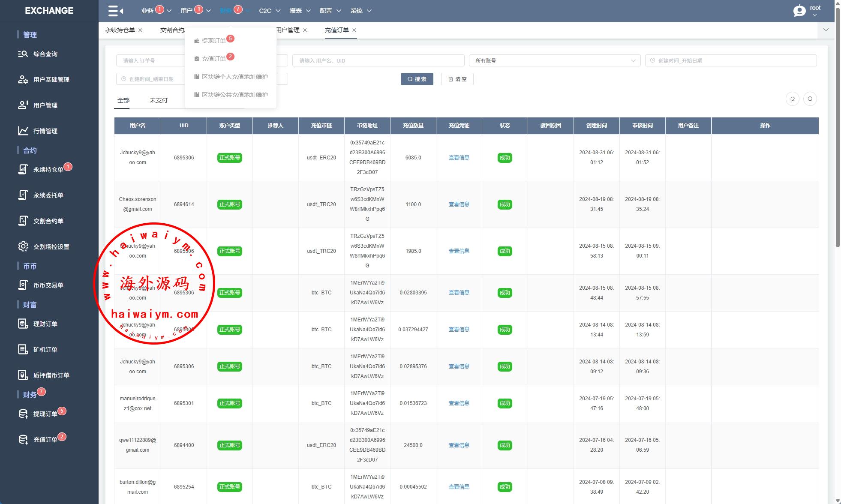Image resolution: width=841 pixels, height=504 pixels.
Task: Open 综合查询 in the sidebar
Action: [x=45, y=54]
